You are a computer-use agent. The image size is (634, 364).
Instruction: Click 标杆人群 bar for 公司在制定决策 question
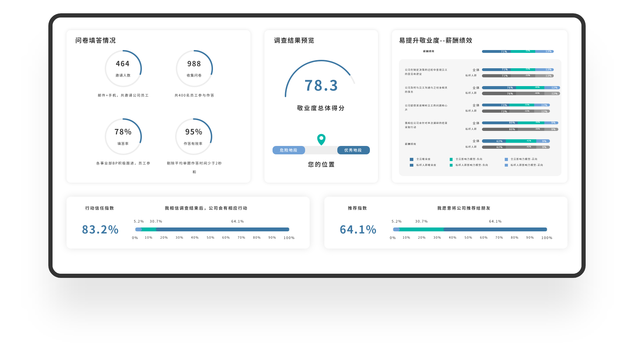click(x=518, y=76)
